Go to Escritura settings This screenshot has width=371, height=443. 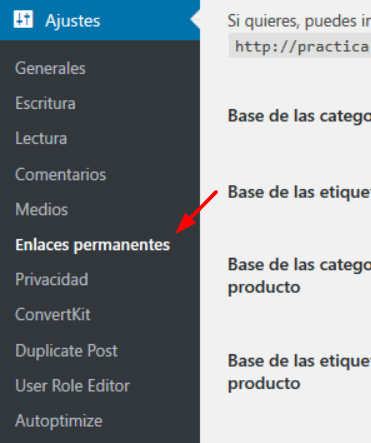pyautogui.click(x=45, y=103)
